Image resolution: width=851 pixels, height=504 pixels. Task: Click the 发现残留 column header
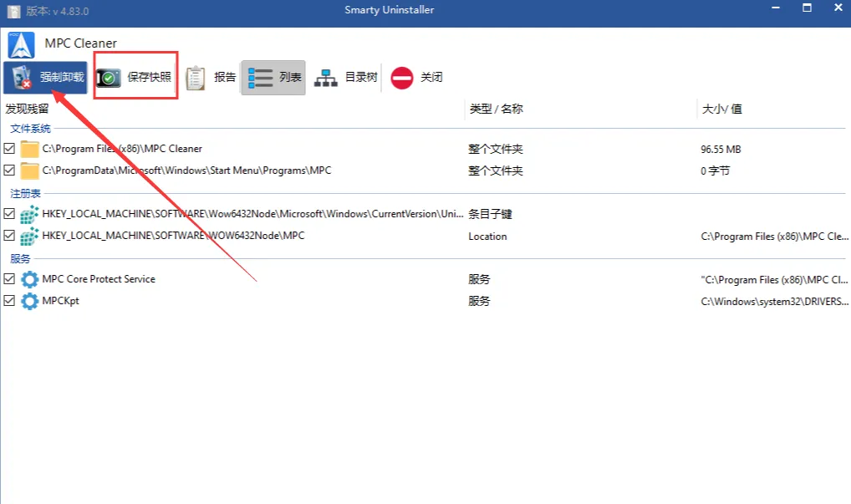pyautogui.click(x=27, y=109)
